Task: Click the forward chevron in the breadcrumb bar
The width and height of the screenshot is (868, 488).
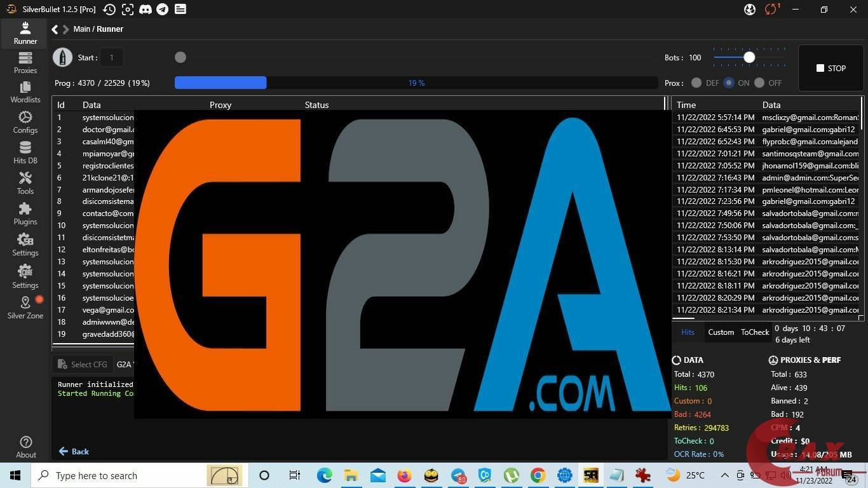Action: click(x=65, y=29)
